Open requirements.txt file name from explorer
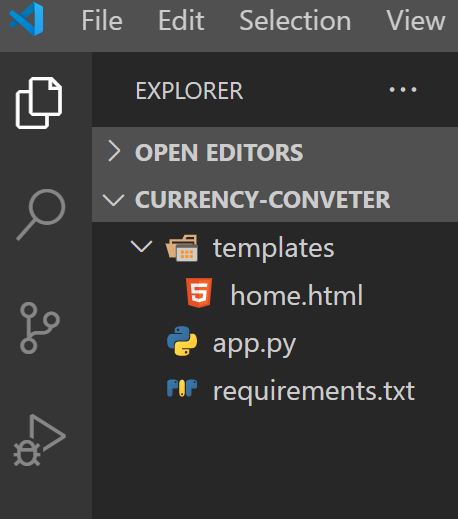Viewport: 458px width, 519px height. click(314, 391)
